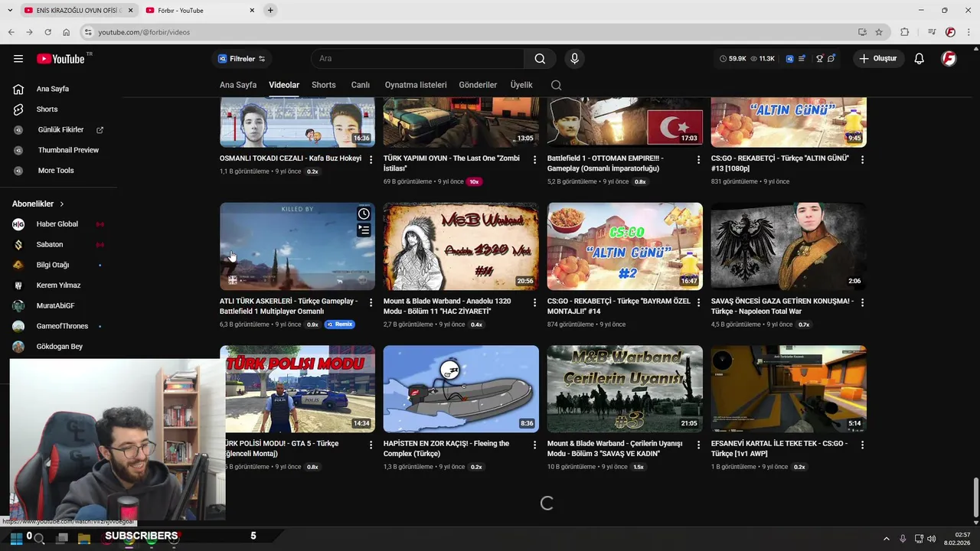Open M&B Warband Çerilerin Uyanışı #3 thumbnail

(625, 389)
